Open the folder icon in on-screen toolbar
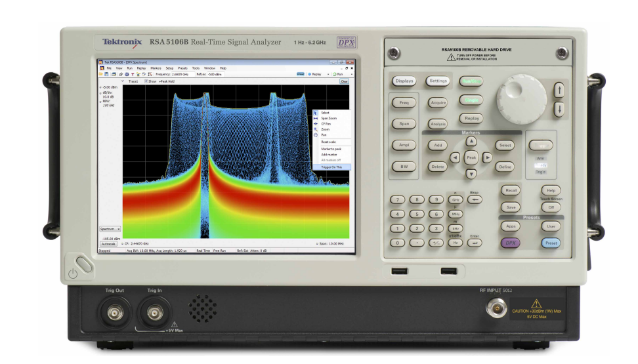The height and width of the screenshot is (364, 638). click(102, 74)
